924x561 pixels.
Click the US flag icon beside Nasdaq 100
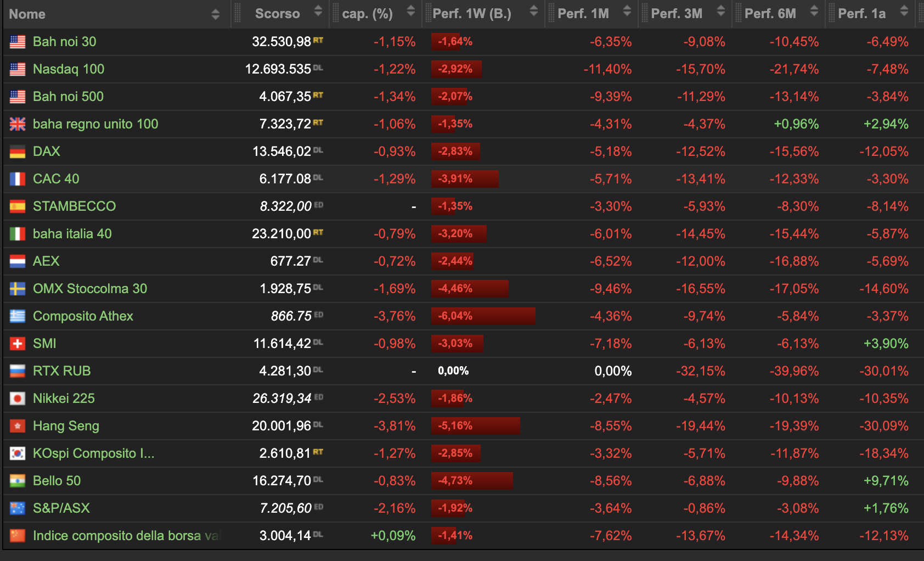click(x=18, y=69)
